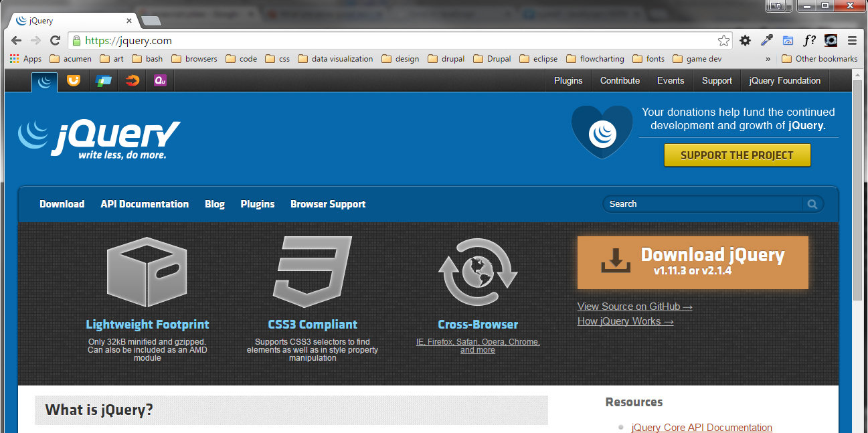Open API Documentation nav item
Viewport: 868px width, 433px height.
coord(145,204)
